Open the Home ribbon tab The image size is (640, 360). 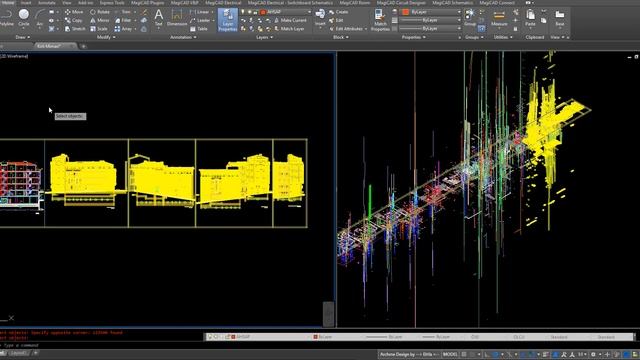click(x=8, y=2)
